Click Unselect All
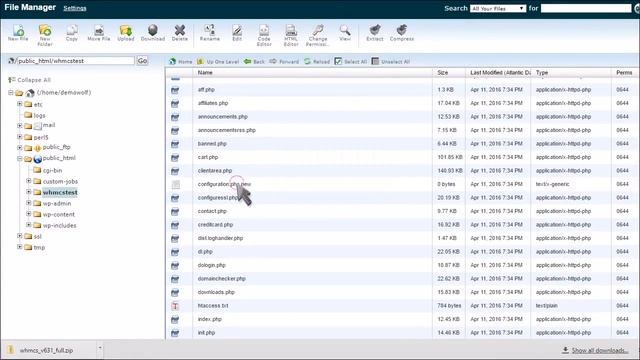The height and width of the screenshot is (360, 640). tap(391, 62)
